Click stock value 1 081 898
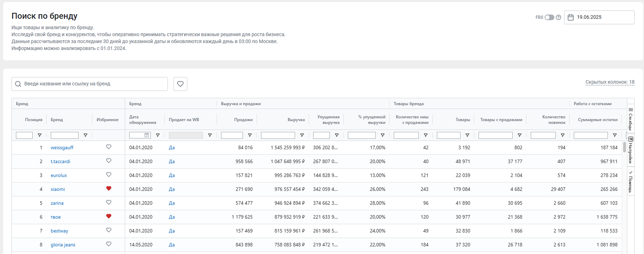644x254 pixels. 607,245
